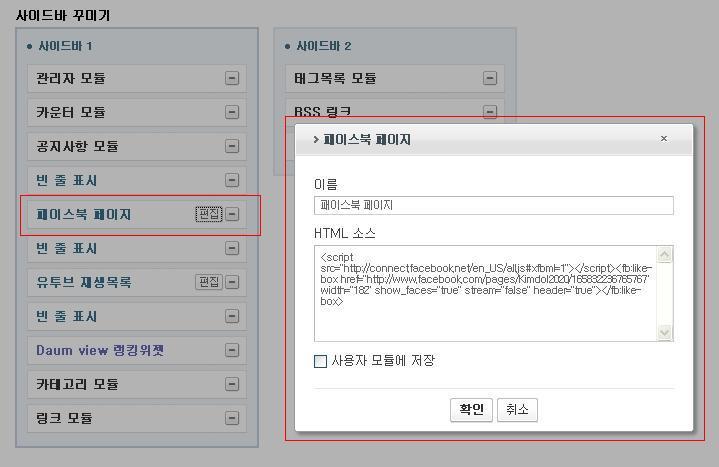Screen dimensions: 719x467
Task: Click the dialog title 페이스북 페이지
Action: coord(367,139)
